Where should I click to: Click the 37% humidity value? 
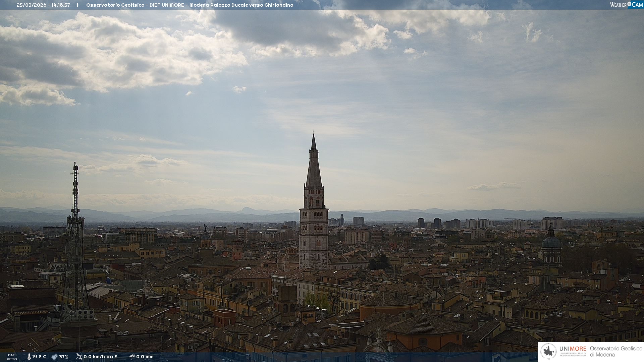pyautogui.click(x=64, y=357)
